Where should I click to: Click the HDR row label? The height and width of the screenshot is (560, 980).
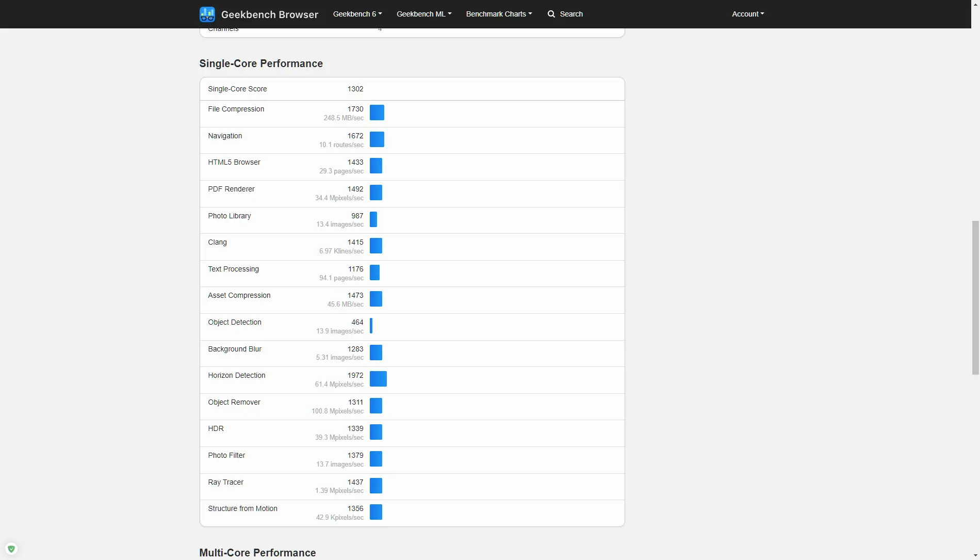point(216,428)
